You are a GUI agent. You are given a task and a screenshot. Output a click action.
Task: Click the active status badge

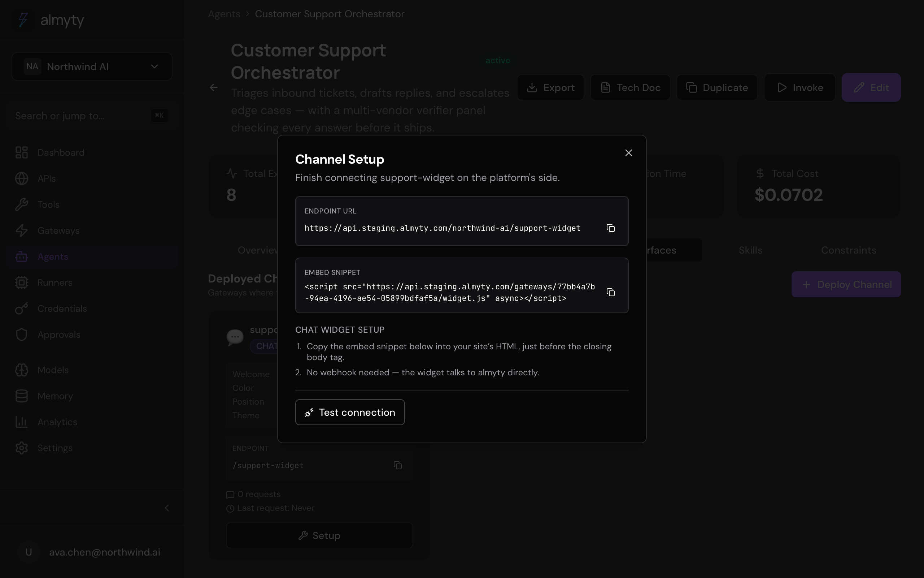tap(497, 60)
